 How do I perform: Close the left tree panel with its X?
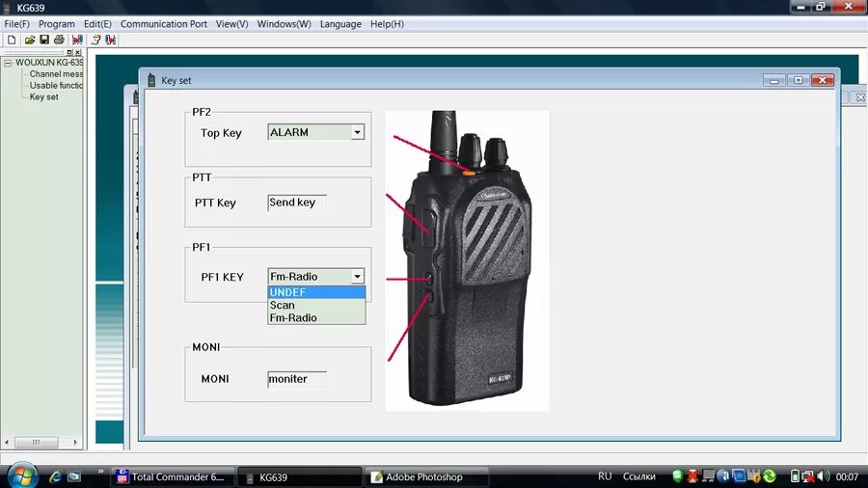tap(77, 52)
